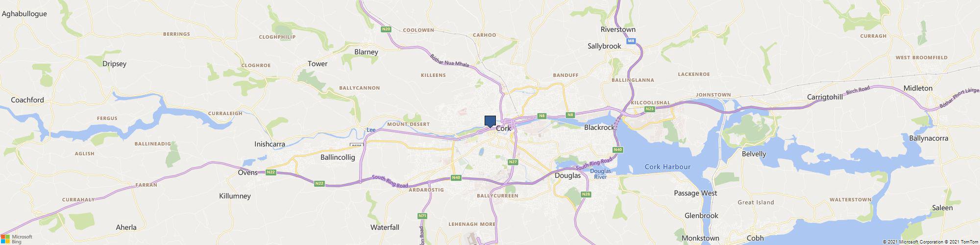Select the Blarney town label
This screenshot has height=245, width=980.
point(366,52)
